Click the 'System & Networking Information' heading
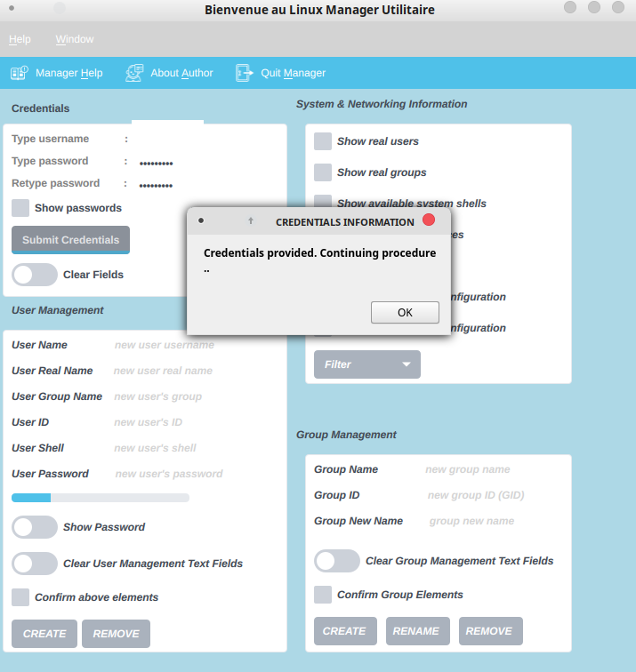The height and width of the screenshot is (672, 636). pos(382,104)
